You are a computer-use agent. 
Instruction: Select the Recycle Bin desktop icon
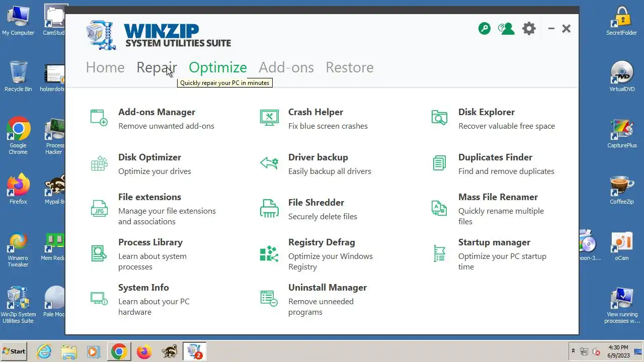tap(18, 77)
